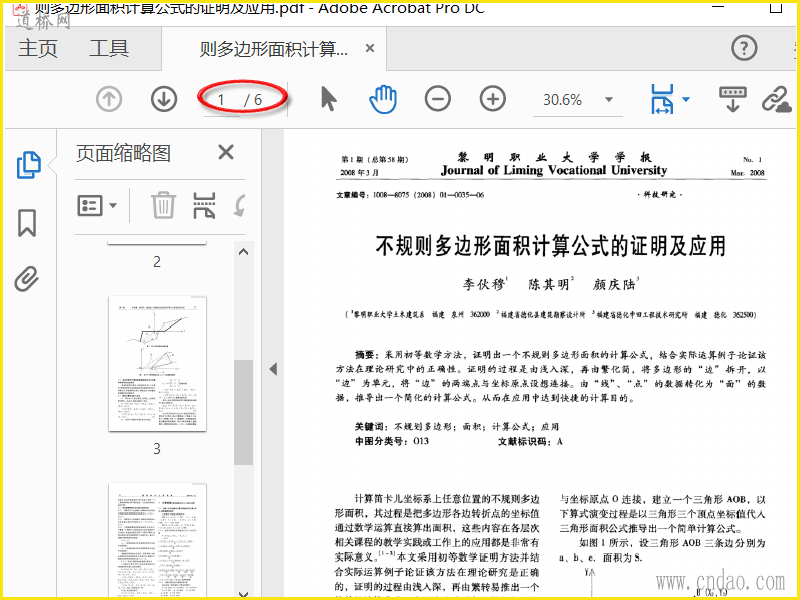Click the 页面缩略图 panel title
800x600 pixels.
(123, 153)
